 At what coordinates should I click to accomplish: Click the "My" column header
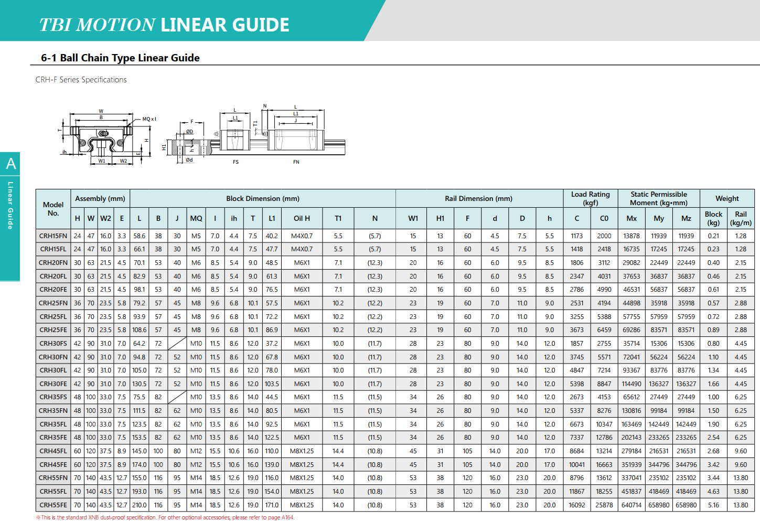pyautogui.click(x=659, y=218)
